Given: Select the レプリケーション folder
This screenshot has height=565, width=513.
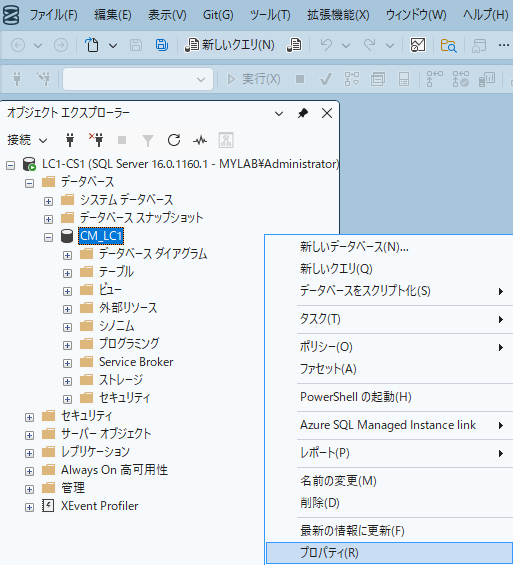Looking at the screenshot, I should tap(95, 452).
